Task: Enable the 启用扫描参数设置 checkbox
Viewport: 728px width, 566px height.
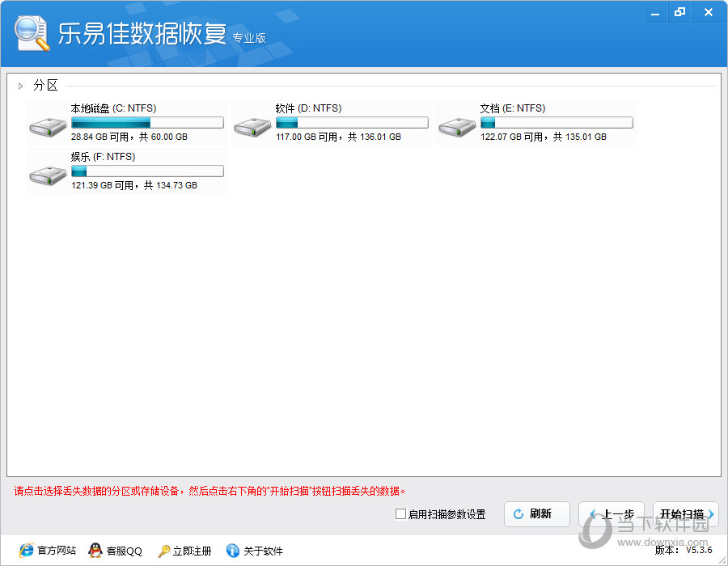Action: [x=400, y=513]
